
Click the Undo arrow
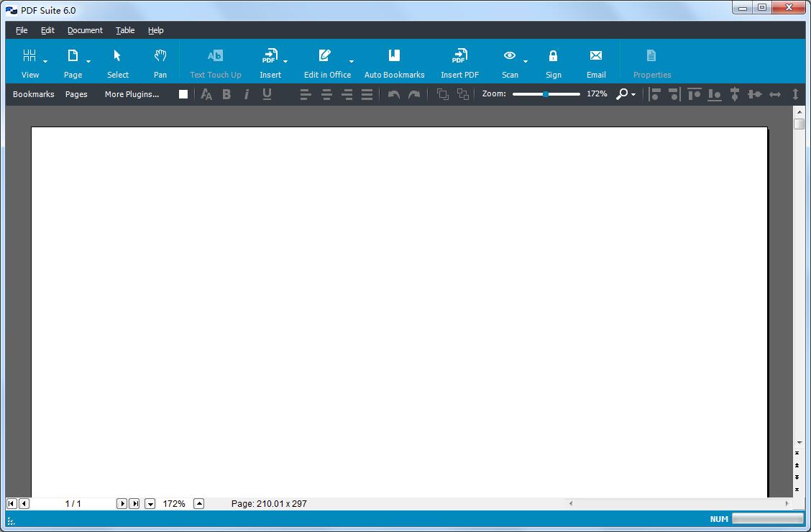tap(394, 94)
